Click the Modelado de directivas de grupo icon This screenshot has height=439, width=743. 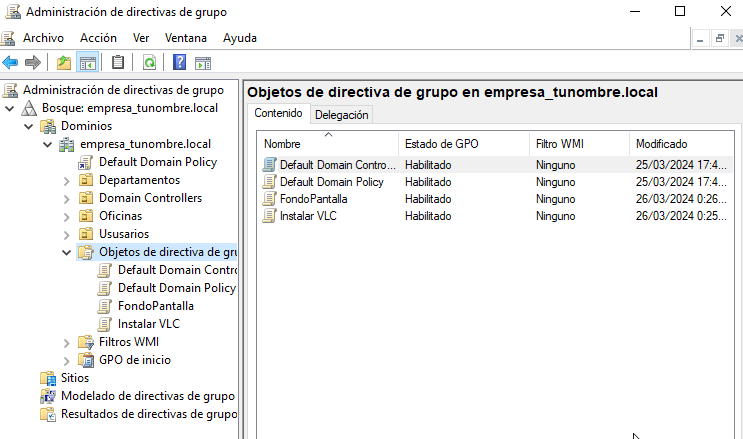pos(48,396)
